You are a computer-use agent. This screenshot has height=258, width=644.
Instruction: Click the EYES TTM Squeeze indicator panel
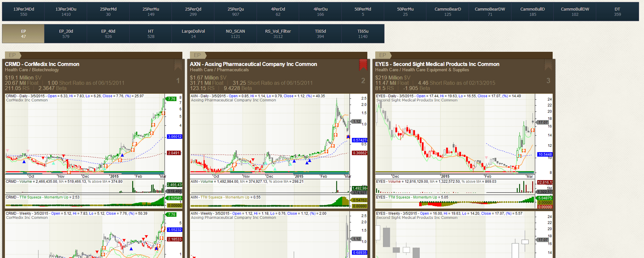464,202
